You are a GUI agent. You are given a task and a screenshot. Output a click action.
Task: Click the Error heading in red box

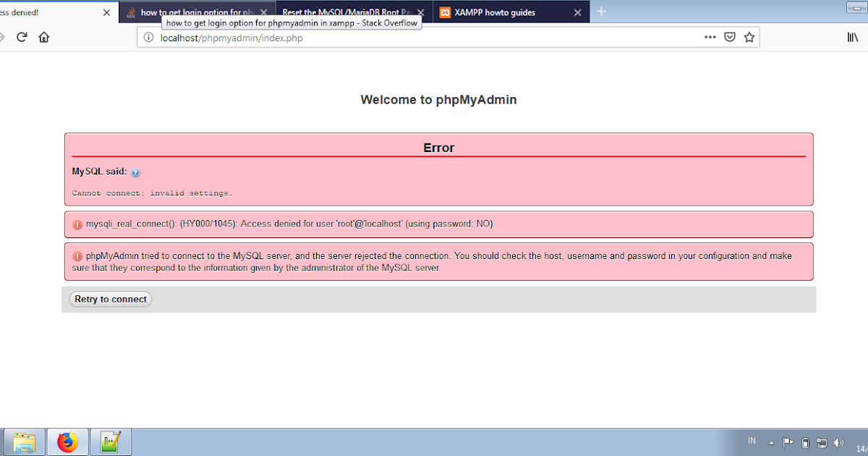[438, 148]
